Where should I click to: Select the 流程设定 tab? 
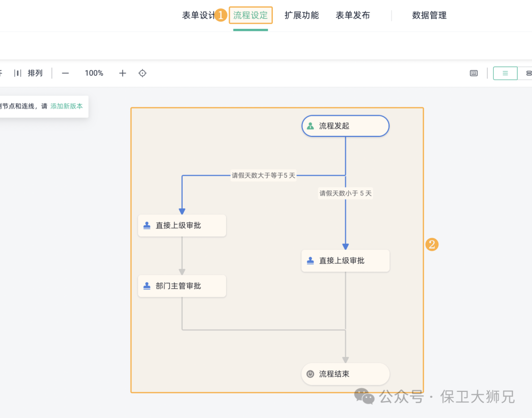coord(251,15)
